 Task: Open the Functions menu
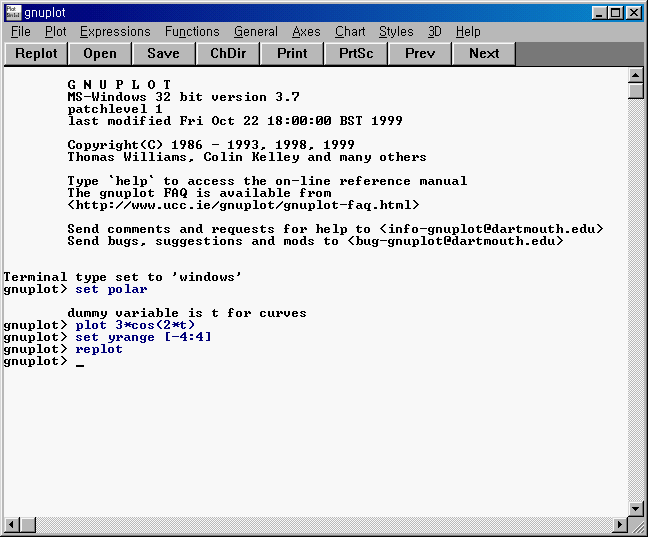(x=192, y=32)
